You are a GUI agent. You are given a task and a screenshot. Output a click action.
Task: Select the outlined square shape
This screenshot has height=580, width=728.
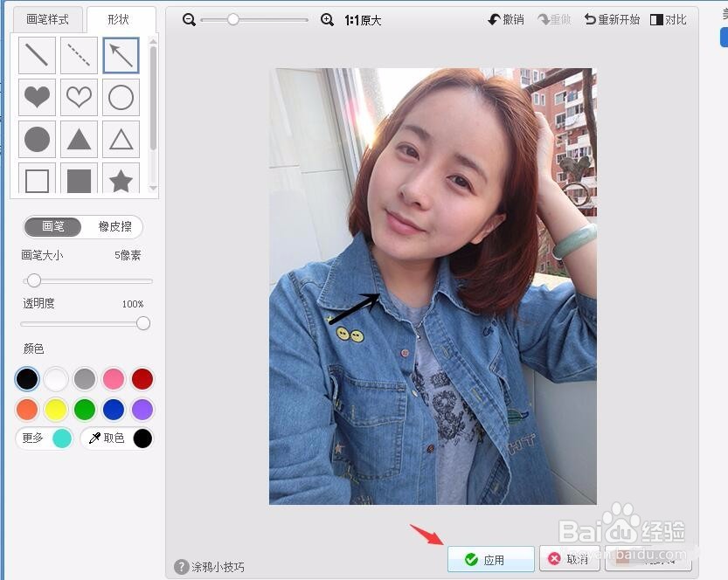(x=37, y=178)
